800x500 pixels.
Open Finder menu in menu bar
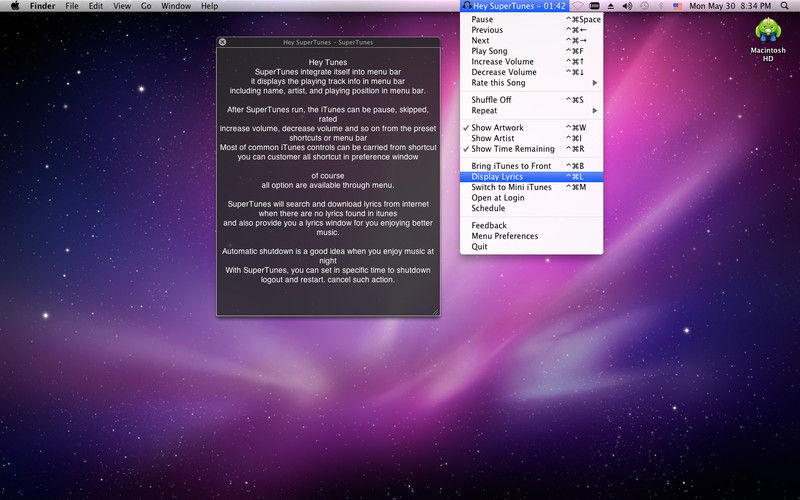click(42, 6)
